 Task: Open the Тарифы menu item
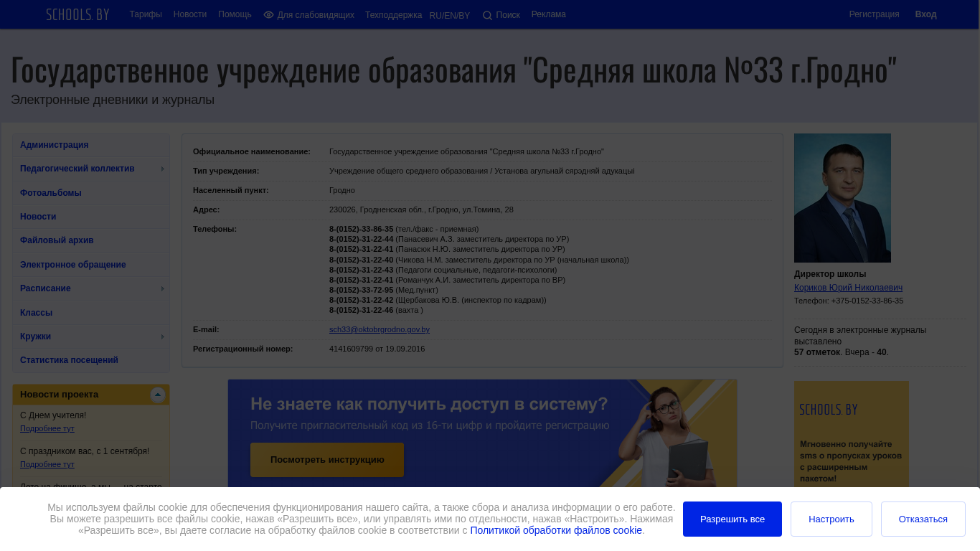tap(146, 14)
